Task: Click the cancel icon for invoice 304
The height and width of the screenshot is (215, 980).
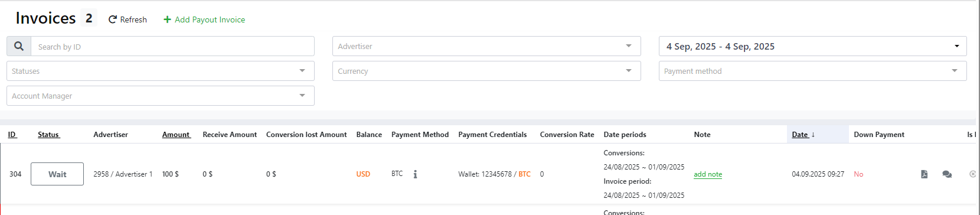Action: click(972, 174)
